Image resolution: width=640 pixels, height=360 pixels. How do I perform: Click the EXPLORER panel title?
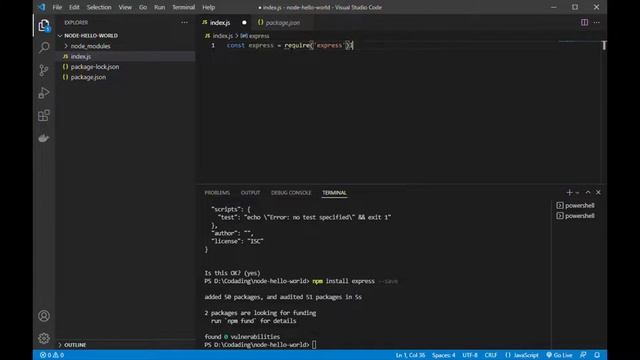[76, 22]
